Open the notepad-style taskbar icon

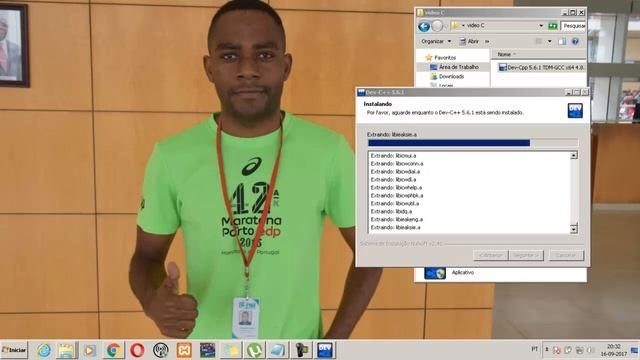(x=278, y=350)
